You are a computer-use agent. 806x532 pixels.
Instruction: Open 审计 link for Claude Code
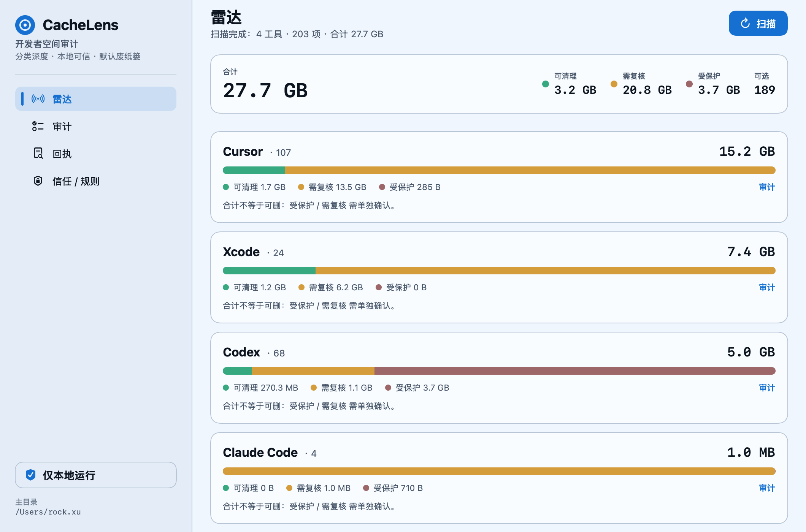[x=767, y=488]
